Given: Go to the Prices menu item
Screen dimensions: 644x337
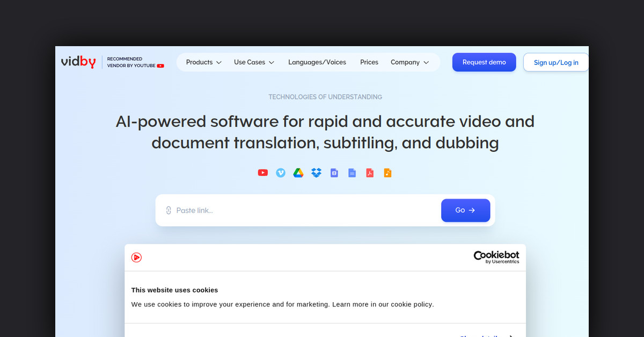Looking at the screenshot, I should (369, 62).
